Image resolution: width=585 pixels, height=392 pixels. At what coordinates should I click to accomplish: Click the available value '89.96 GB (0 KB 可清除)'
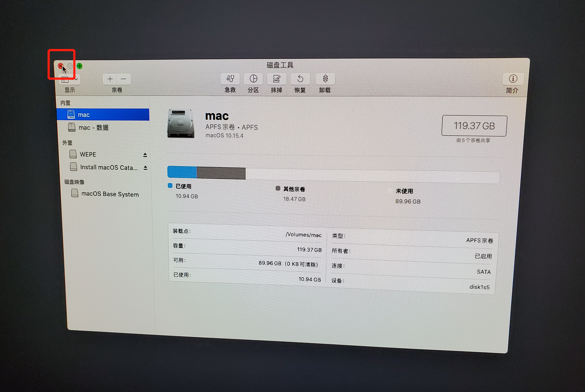[x=288, y=264]
